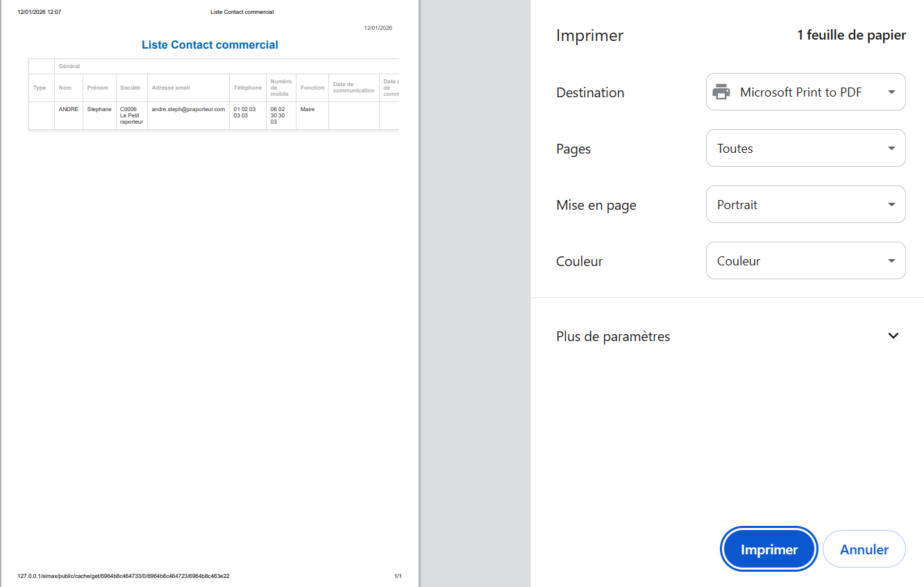The image size is (924, 587).
Task: Expand the Plus de paramètres section
Action: pos(613,337)
